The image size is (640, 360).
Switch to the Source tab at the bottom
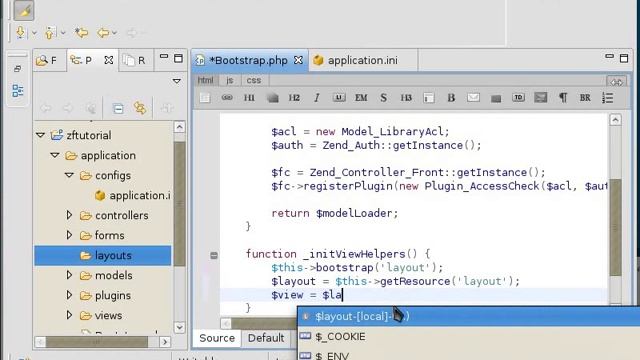tap(217, 338)
